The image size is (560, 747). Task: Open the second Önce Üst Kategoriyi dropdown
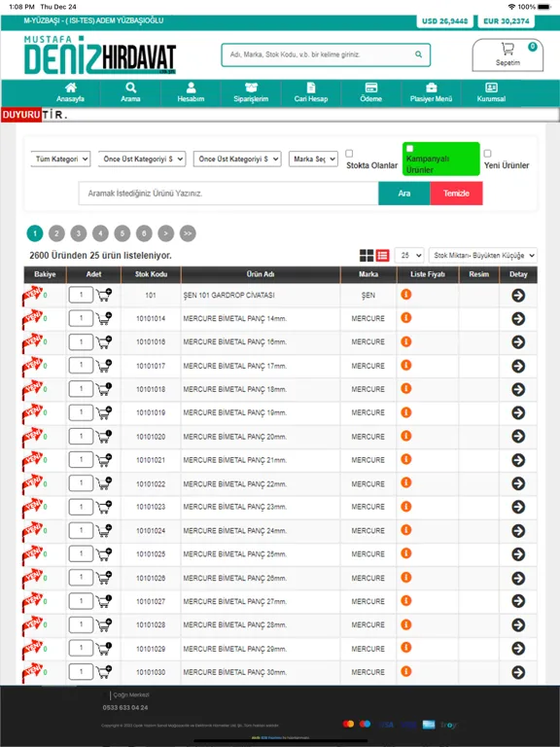pyautogui.click(x=237, y=160)
